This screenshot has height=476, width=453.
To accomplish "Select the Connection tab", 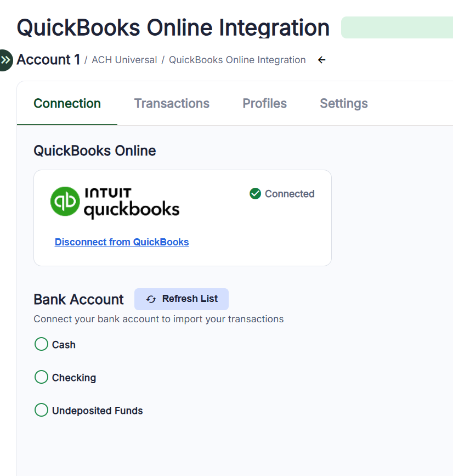I will (67, 103).
